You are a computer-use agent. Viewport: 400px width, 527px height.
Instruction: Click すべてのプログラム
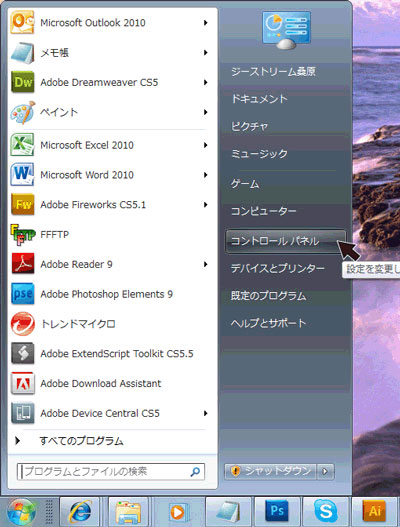[x=81, y=441]
